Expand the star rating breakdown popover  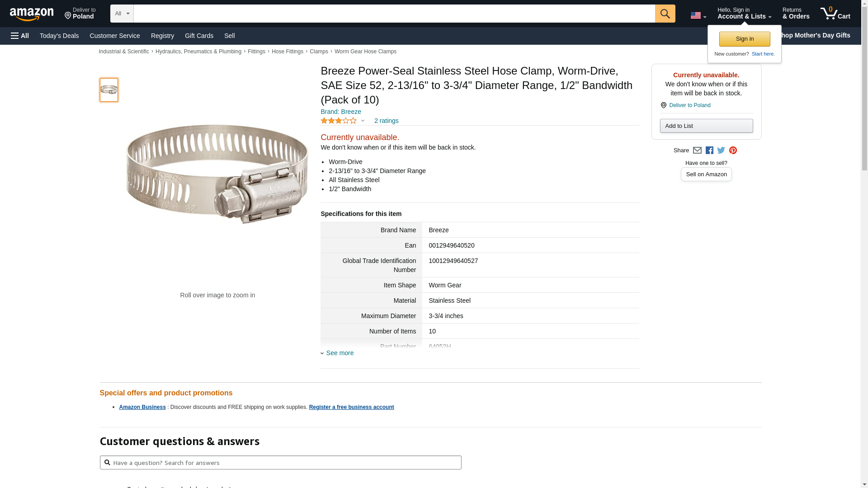363,121
